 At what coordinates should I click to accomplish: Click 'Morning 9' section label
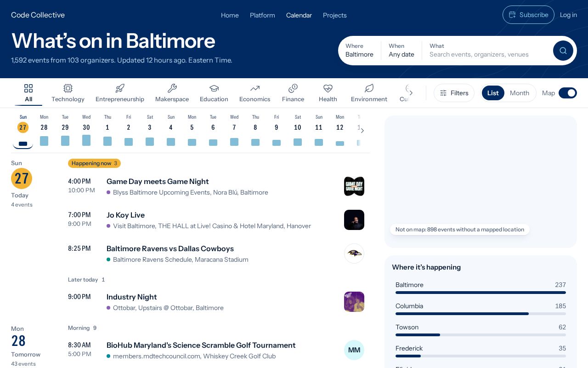[x=82, y=328]
